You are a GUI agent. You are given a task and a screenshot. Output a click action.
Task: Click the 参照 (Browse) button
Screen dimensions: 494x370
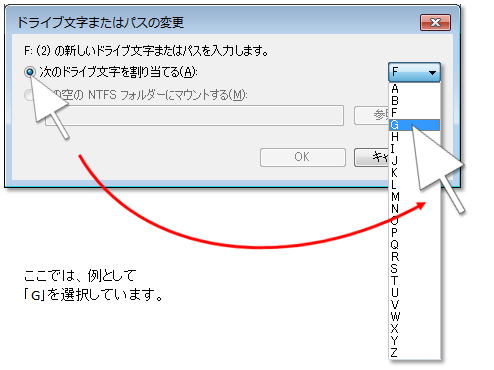coord(372,115)
